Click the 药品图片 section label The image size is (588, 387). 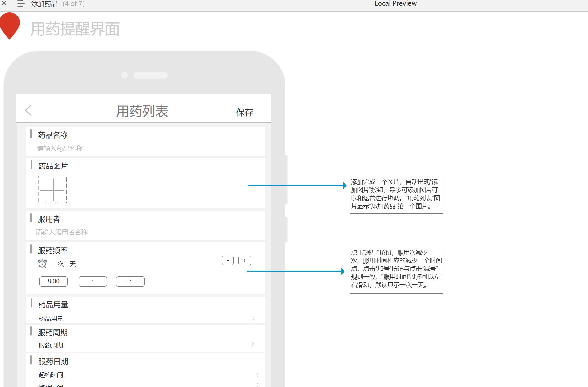click(x=53, y=166)
